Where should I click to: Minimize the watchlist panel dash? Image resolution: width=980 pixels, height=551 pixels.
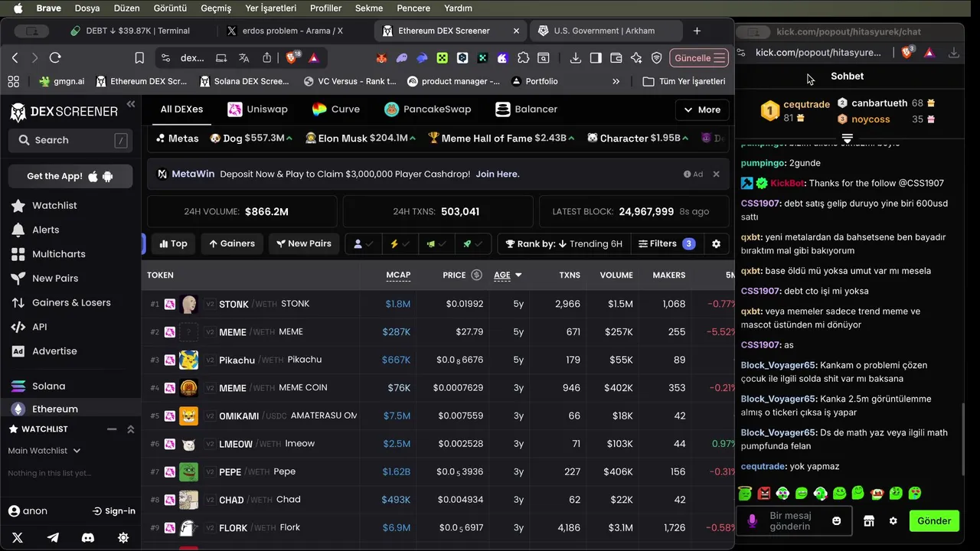pyautogui.click(x=112, y=429)
